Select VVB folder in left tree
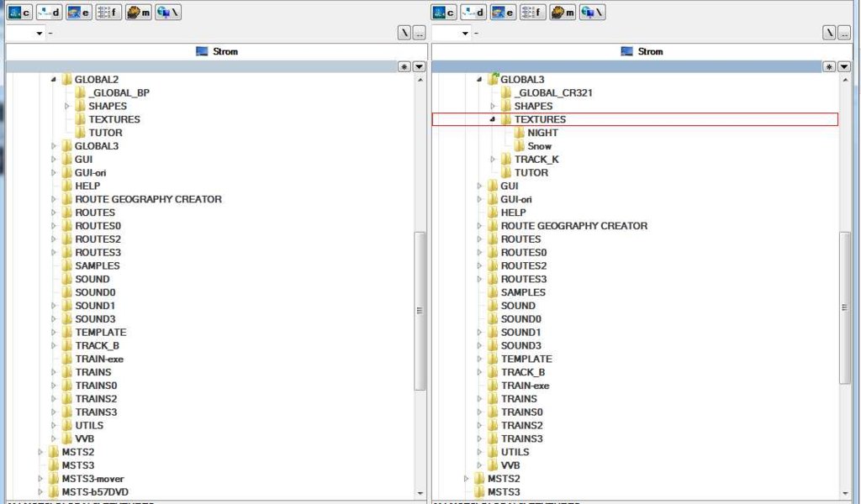The width and height of the screenshot is (861, 504). point(85,438)
